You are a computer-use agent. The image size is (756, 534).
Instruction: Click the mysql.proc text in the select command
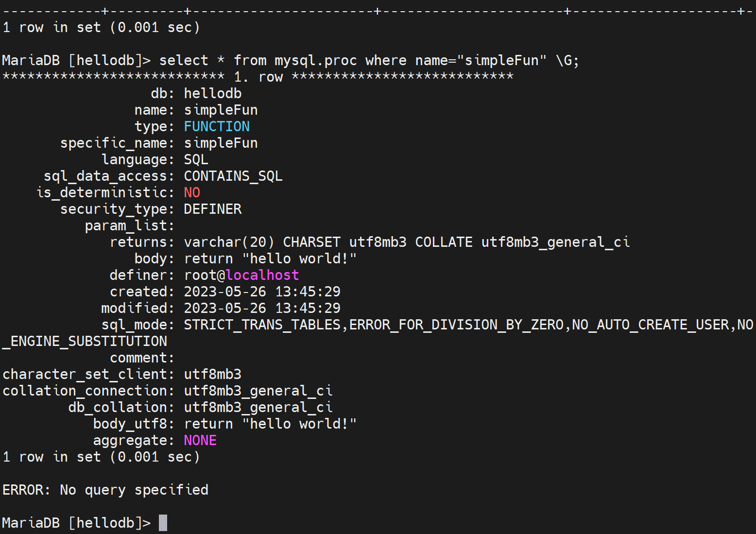pyautogui.click(x=315, y=60)
